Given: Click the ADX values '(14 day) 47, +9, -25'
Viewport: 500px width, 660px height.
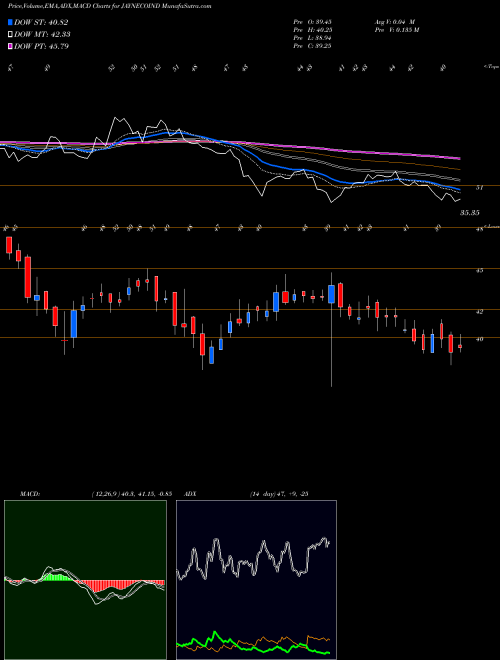Looking at the screenshot, I should [x=279, y=494].
